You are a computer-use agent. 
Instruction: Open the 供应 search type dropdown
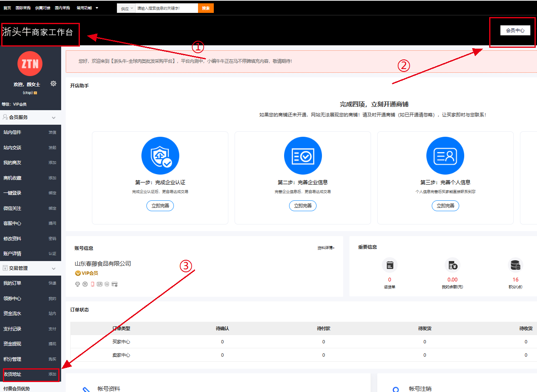pos(126,8)
